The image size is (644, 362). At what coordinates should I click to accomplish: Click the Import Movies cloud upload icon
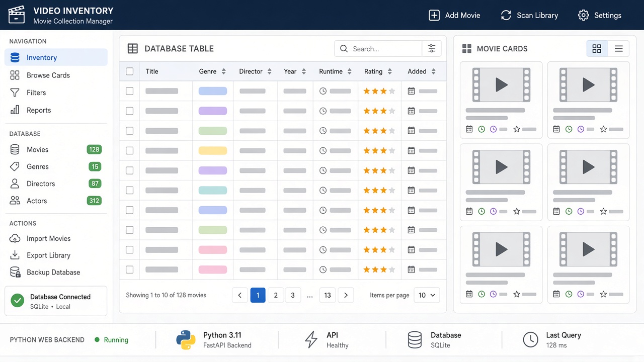click(15, 238)
